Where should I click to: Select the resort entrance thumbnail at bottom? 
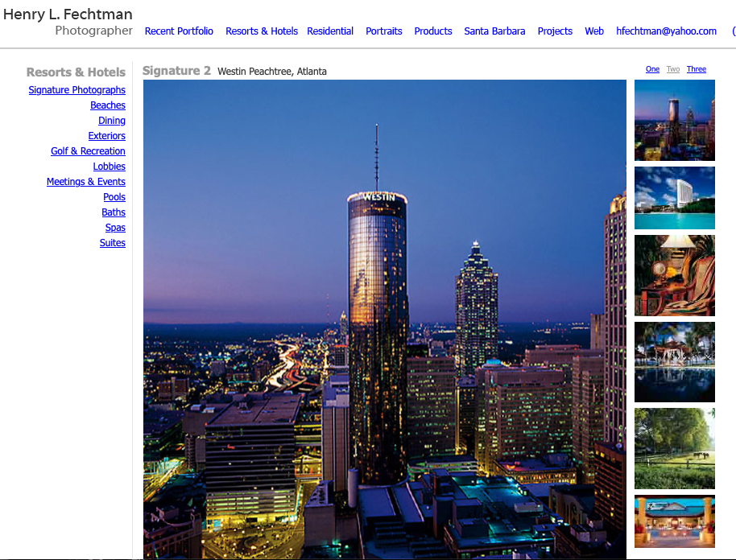[x=674, y=521]
